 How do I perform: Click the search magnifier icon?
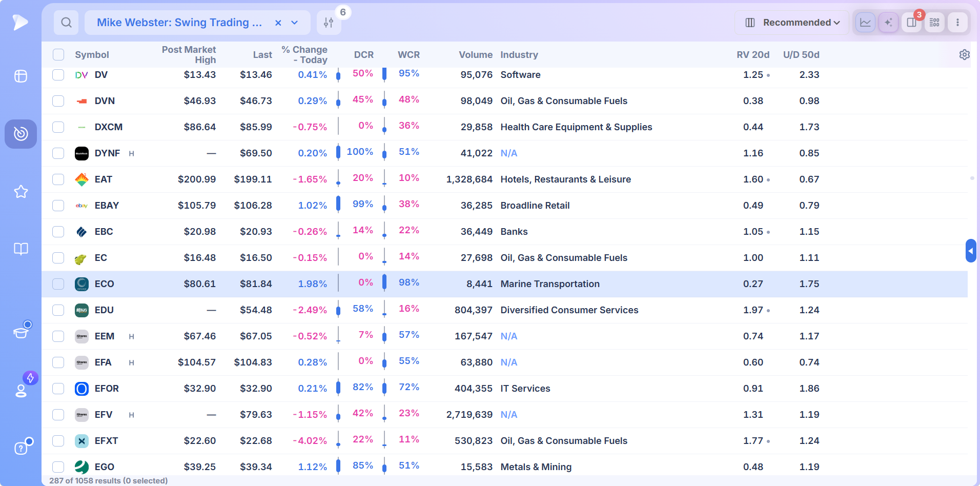pos(66,23)
